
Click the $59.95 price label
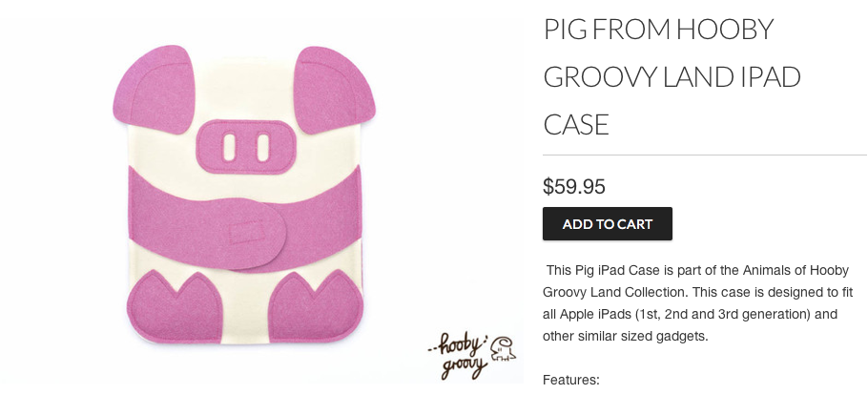(574, 186)
